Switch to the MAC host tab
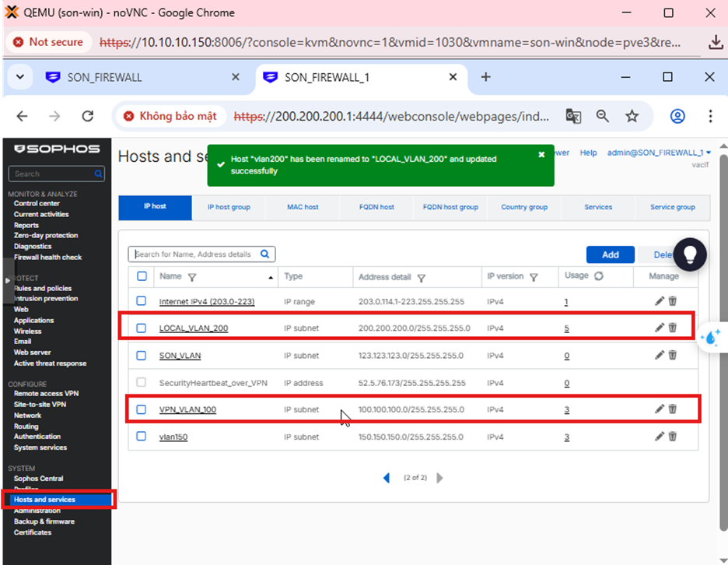 (302, 207)
